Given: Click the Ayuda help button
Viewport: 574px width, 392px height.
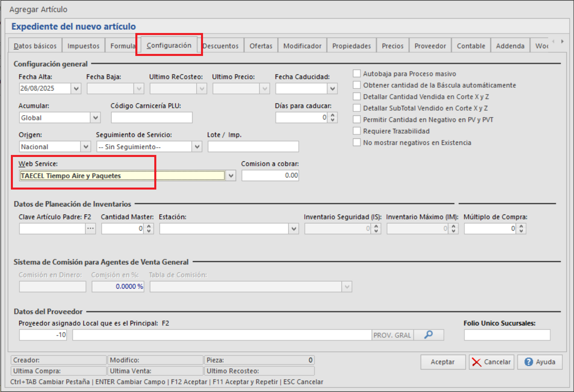Looking at the screenshot, I should [540, 362].
